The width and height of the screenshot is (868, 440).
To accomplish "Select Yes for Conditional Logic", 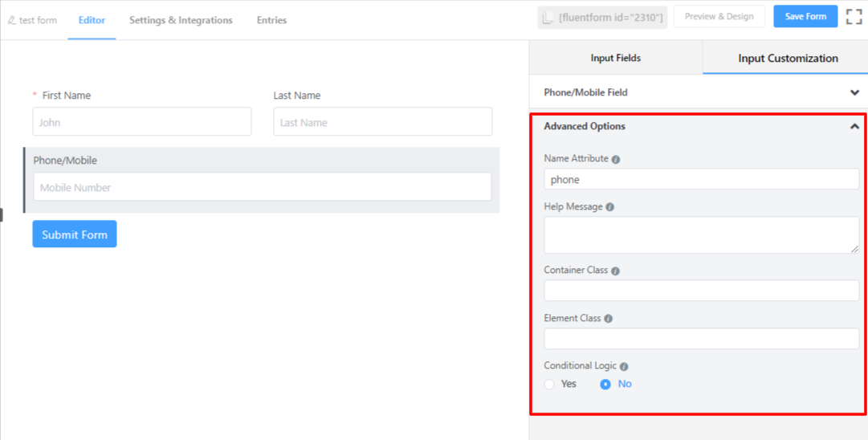I will point(550,385).
